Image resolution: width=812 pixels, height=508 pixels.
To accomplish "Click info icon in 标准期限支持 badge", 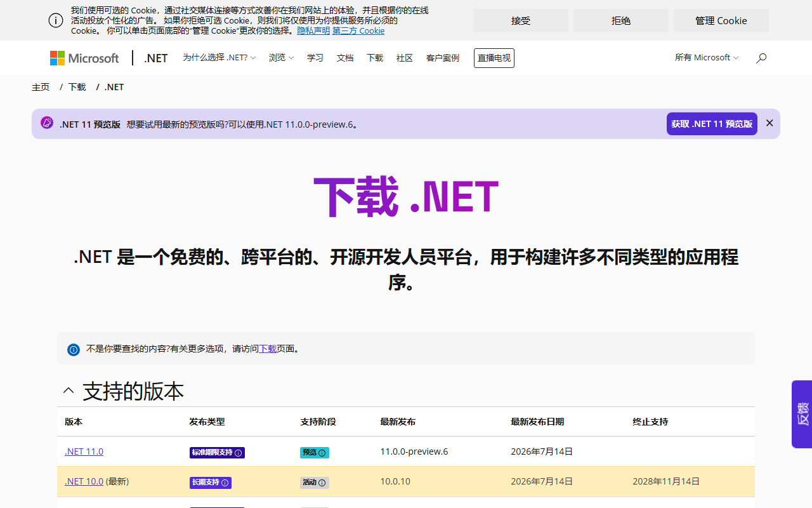I will (x=239, y=453).
